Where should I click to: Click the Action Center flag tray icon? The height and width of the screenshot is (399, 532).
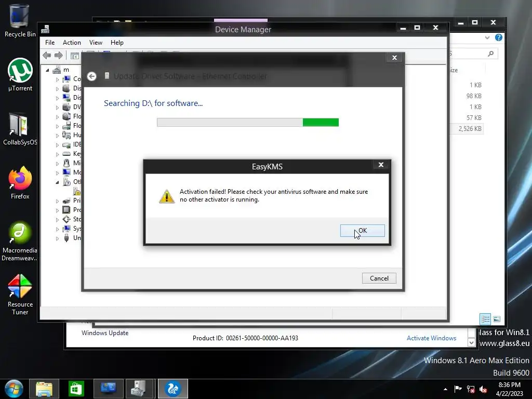tap(458, 389)
